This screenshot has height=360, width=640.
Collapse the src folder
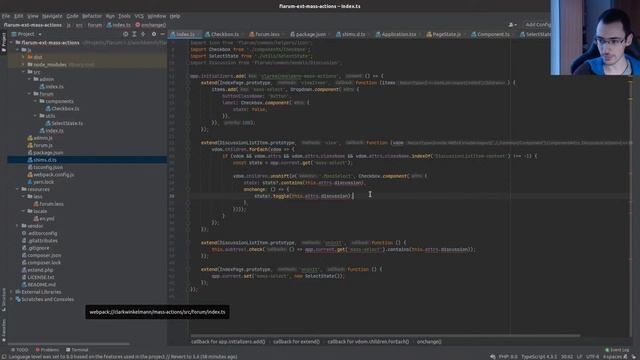pyautogui.click(x=24, y=72)
